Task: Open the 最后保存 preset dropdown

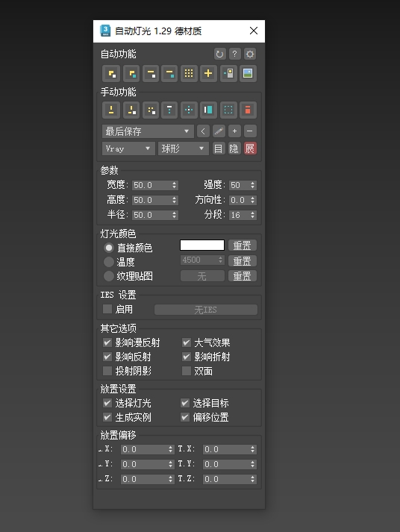Action: click(x=148, y=131)
